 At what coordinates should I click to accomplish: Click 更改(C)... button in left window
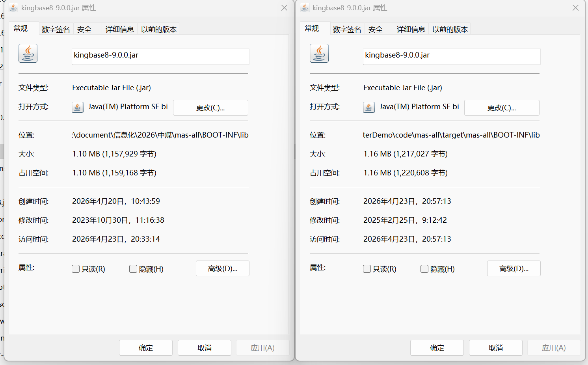click(210, 108)
